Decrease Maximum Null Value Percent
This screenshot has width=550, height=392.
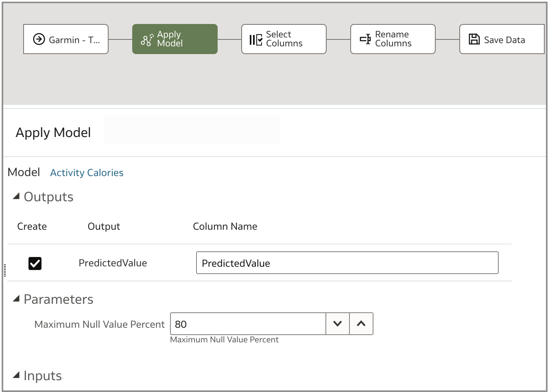tap(338, 324)
